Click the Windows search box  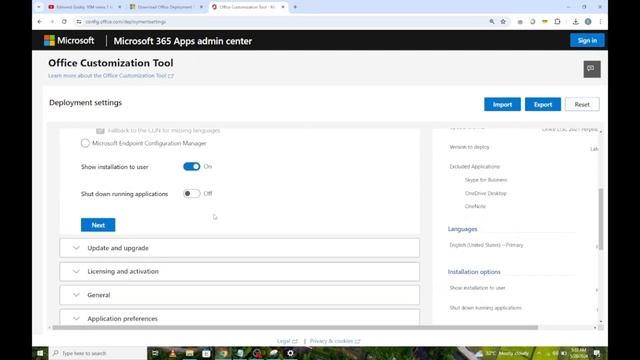click(98, 353)
